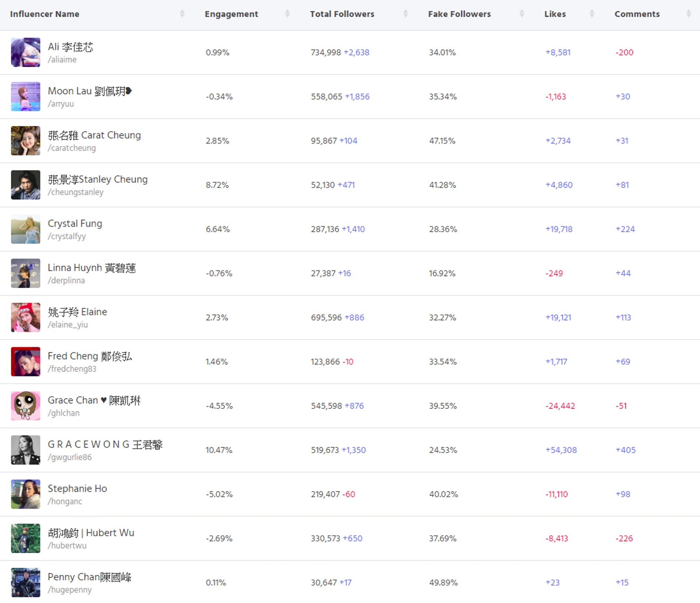700x603 pixels.
Task: Sort table by Total Followers arrows
Action: point(405,14)
